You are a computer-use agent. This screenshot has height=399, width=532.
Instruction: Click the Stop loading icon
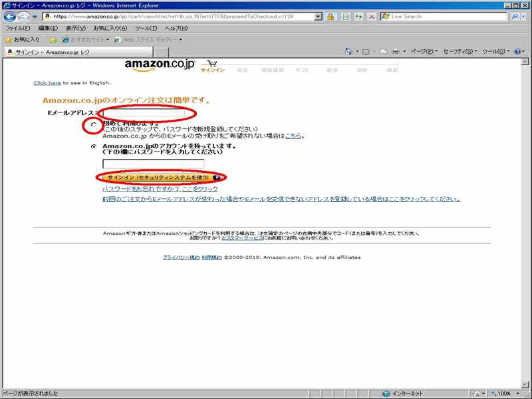pyautogui.click(x=372, y=17)
